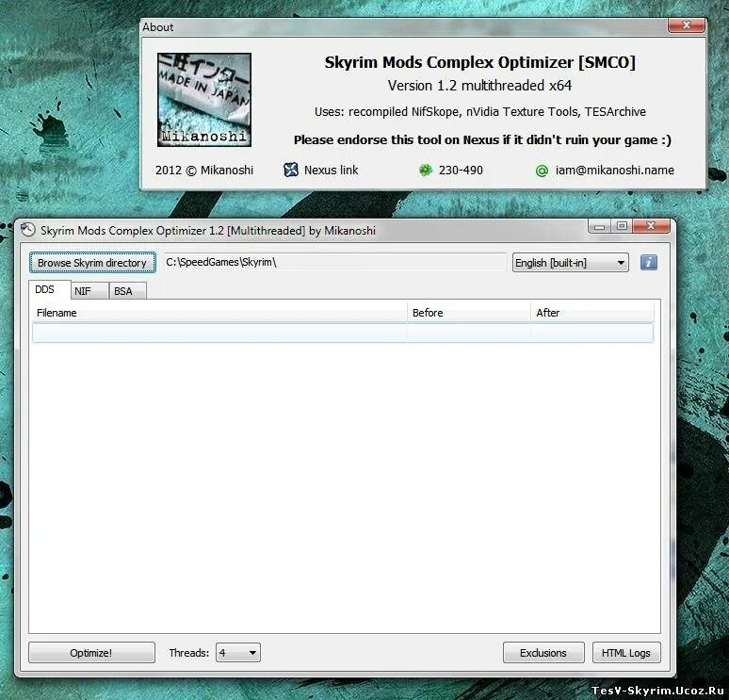Click the Before column header
The width and height of the screenshot is (729, 700).
(469, 313)
